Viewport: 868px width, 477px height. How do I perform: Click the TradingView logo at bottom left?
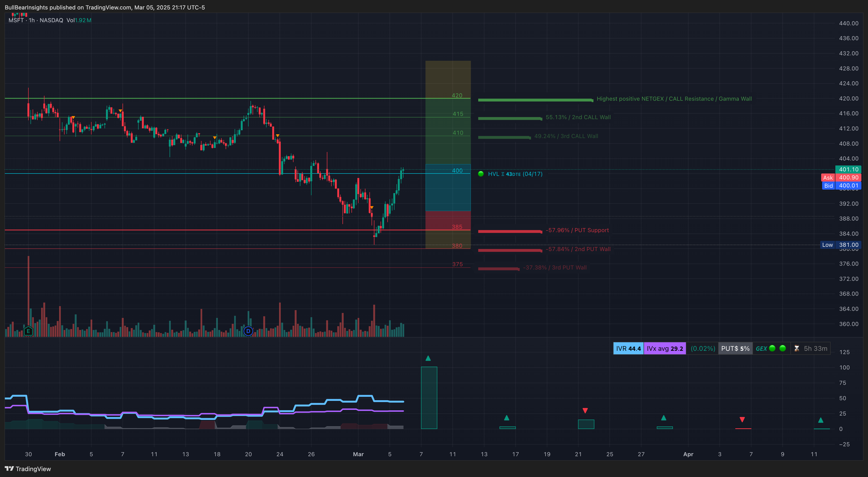point(28,469)
